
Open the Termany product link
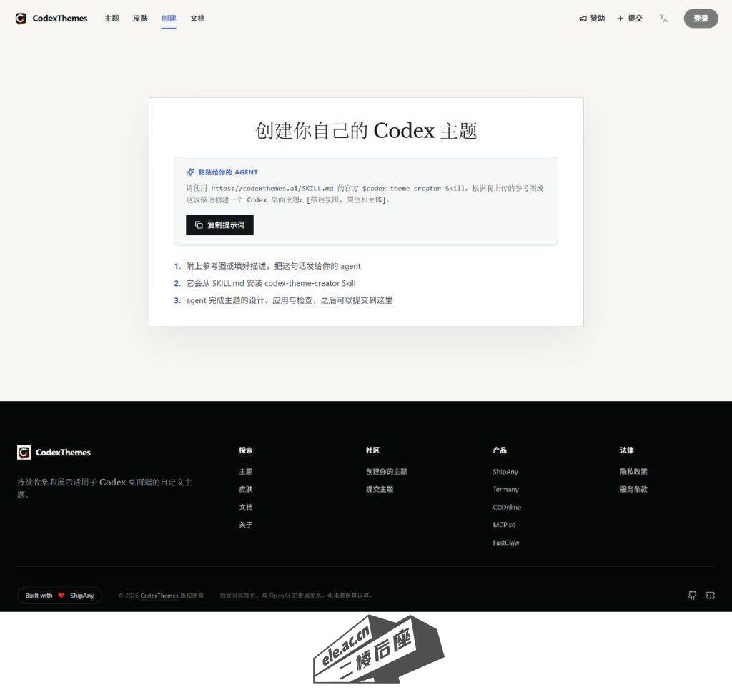pos(505,489)
